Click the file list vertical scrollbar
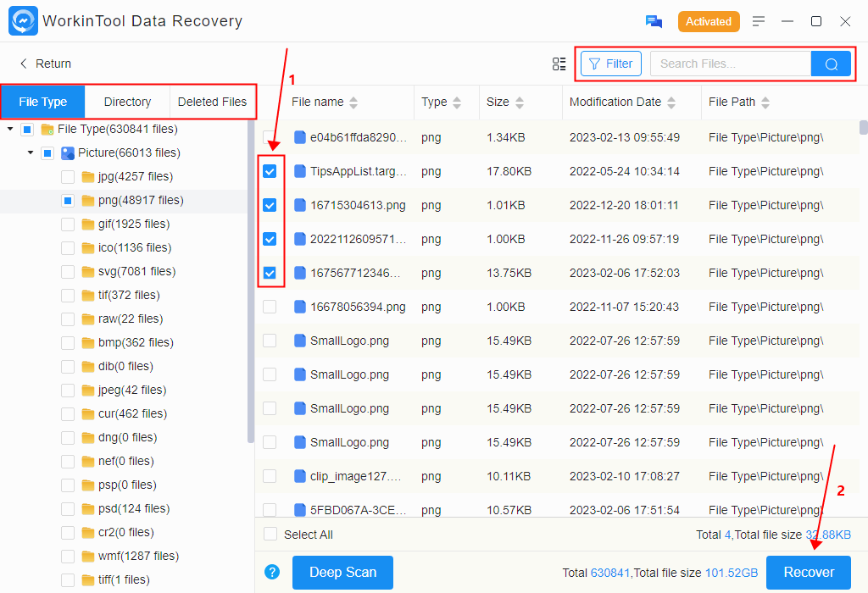The image size is (868, 593). [863, 128]
